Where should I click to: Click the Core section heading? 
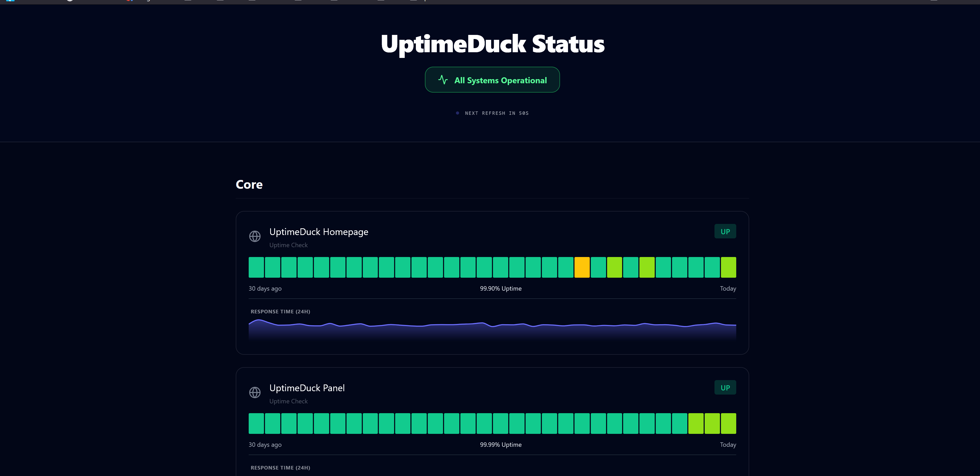pos(249,184)
